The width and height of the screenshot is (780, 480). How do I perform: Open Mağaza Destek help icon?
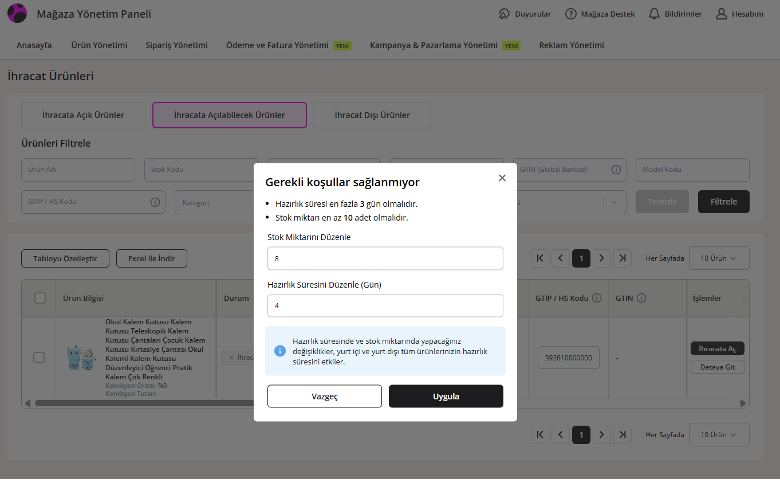(x=571, y=14)
